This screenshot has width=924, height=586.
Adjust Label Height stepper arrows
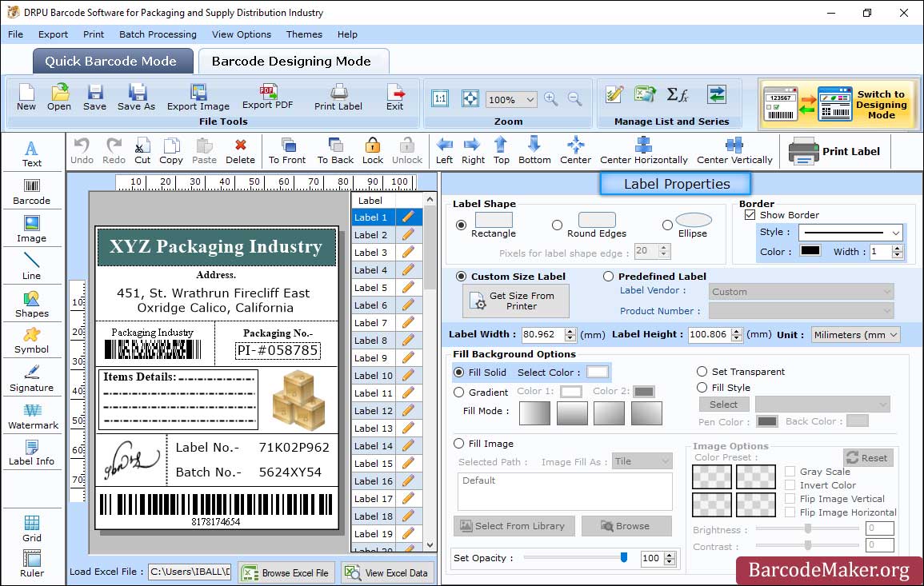point(737,334)
